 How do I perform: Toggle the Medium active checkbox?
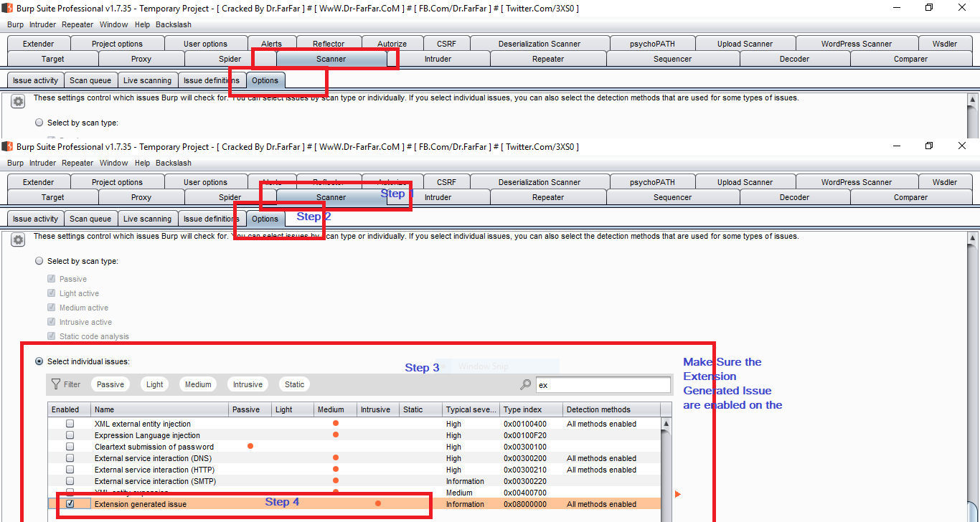pos(52,308)
